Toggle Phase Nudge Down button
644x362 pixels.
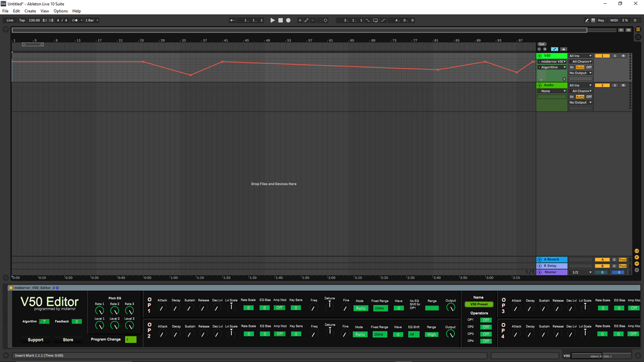point(45,20)
